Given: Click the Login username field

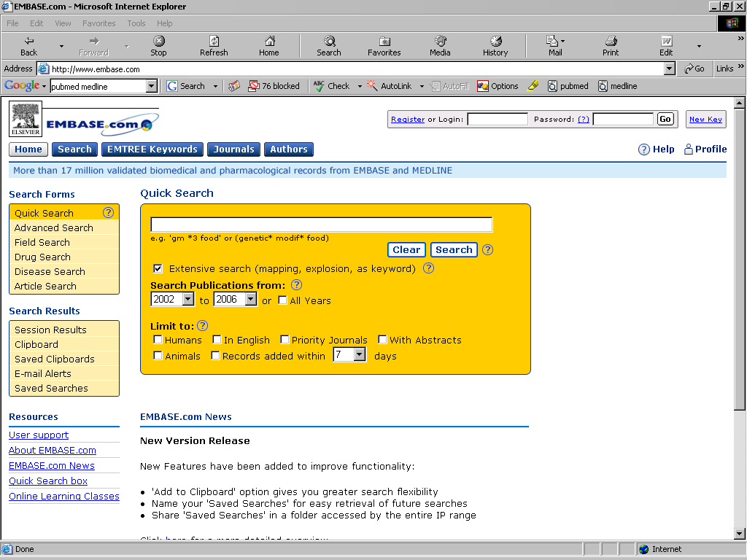Looking at the screenshot, I should click(x=498, y=119).
